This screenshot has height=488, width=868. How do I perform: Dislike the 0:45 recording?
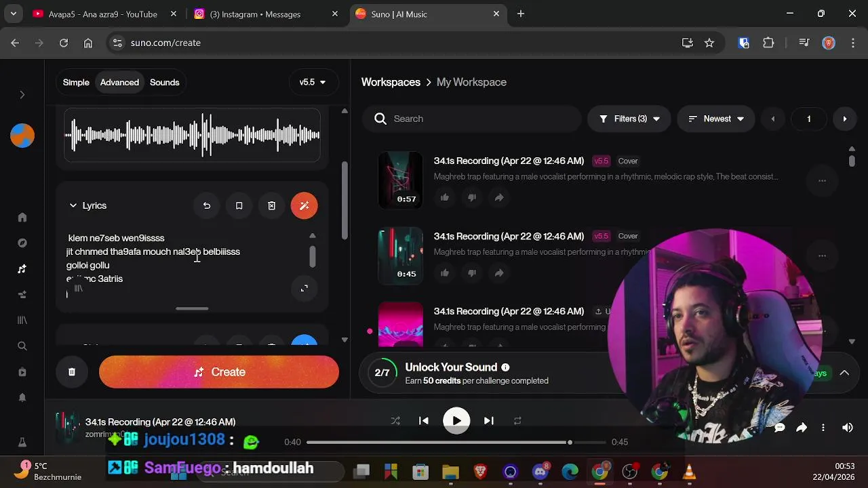coord(472,272)
